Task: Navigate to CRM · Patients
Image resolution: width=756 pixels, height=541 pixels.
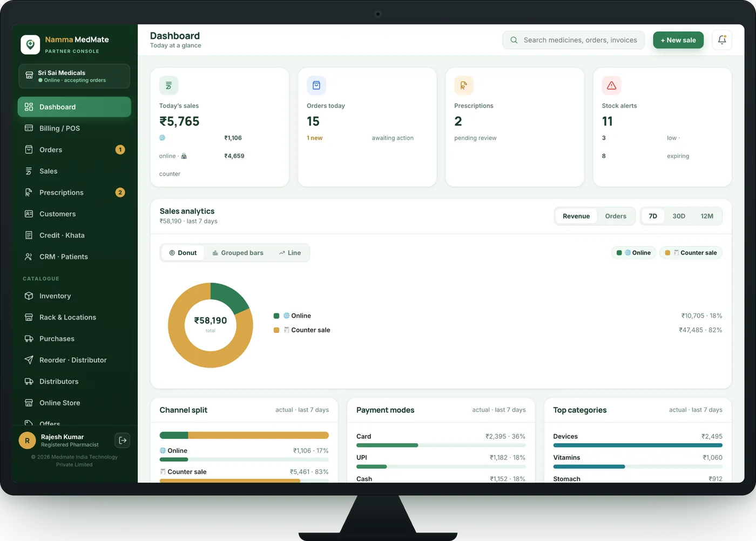Action: [75, 257]
